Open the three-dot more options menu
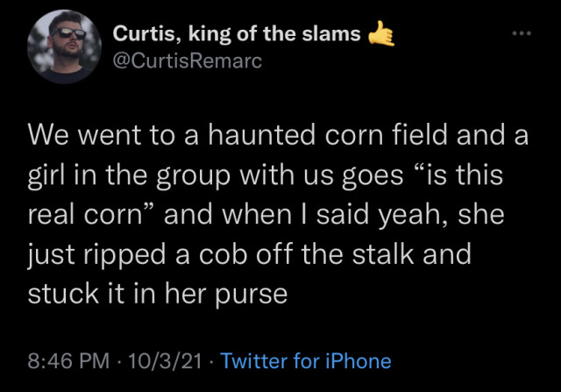561x392 pixels. coord(523,32)
